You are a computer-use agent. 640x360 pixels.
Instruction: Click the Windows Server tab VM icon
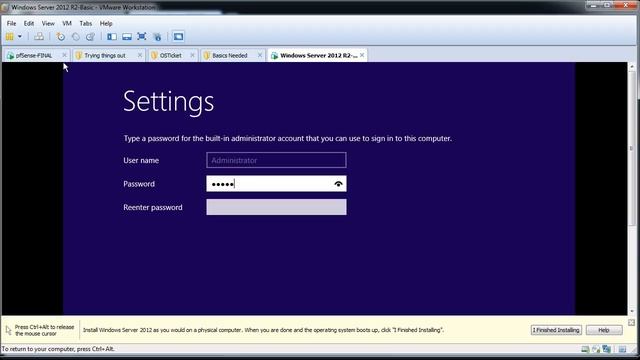pos(274,56)
